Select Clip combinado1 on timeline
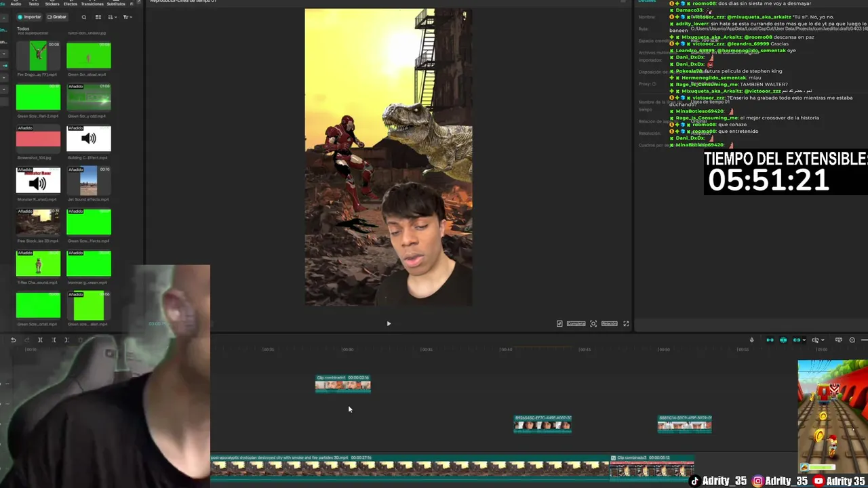The height and width of the screenshot is (488, 868). (x=343, y=384)
